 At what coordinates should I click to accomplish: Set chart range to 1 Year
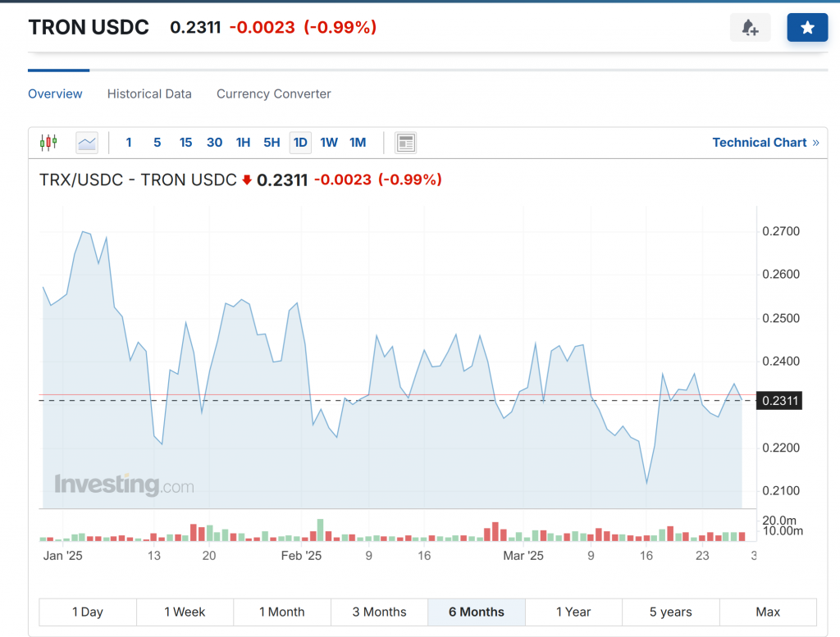tap(573, 612)
